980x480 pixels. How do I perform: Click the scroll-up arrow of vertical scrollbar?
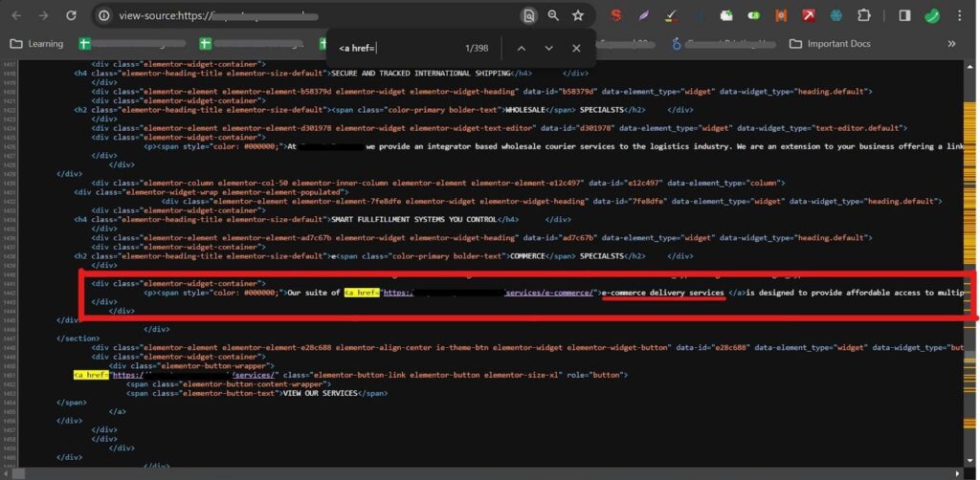(x=970, y=65)
